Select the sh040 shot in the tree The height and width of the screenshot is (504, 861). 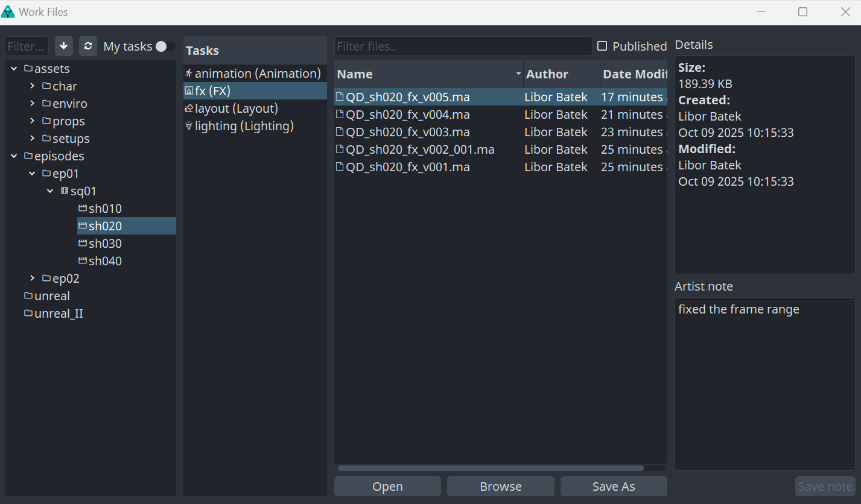click(x=105, y=261)
